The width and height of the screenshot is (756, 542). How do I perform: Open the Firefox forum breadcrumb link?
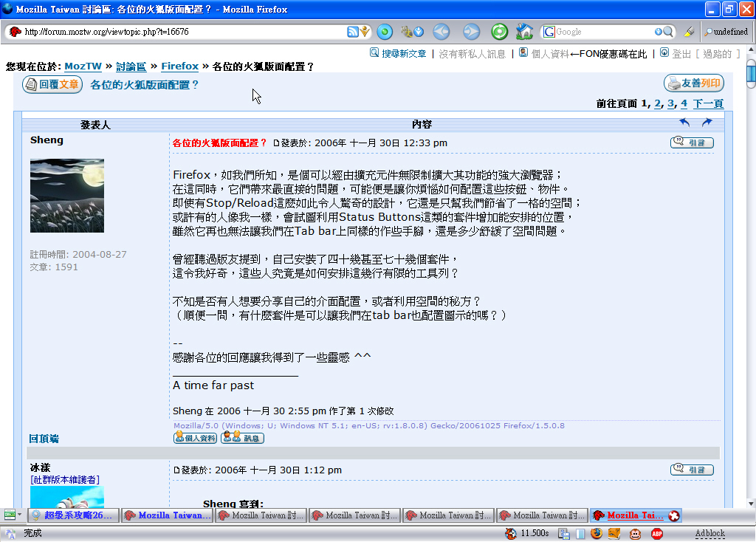[x=180, y=66]
